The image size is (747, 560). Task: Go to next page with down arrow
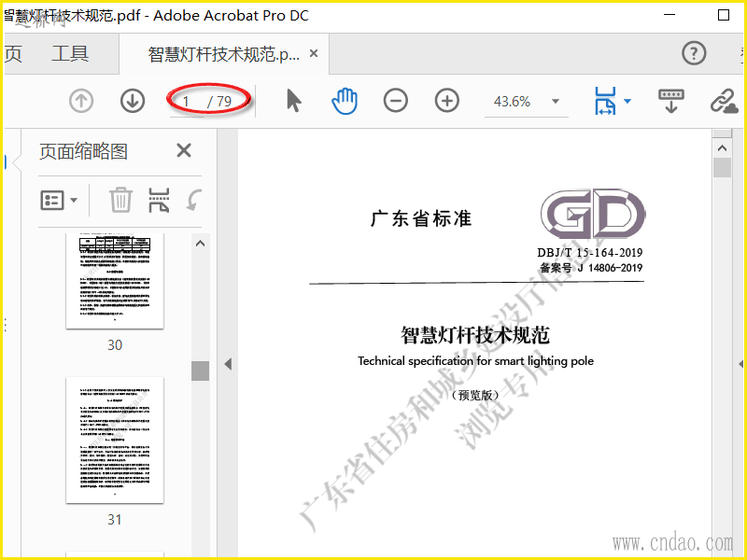pos(133,101)
